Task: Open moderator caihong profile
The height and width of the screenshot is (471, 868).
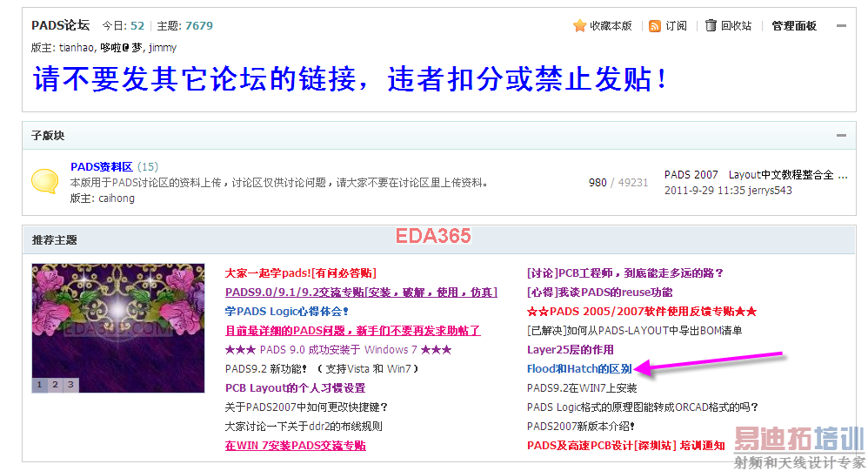Action: coord(117,198)
